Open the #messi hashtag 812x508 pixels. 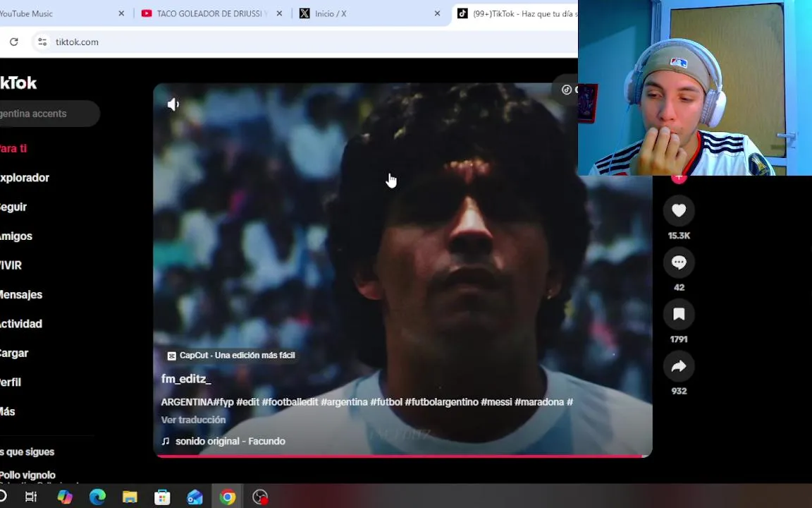pyautogui.click(x=496, y=402)
